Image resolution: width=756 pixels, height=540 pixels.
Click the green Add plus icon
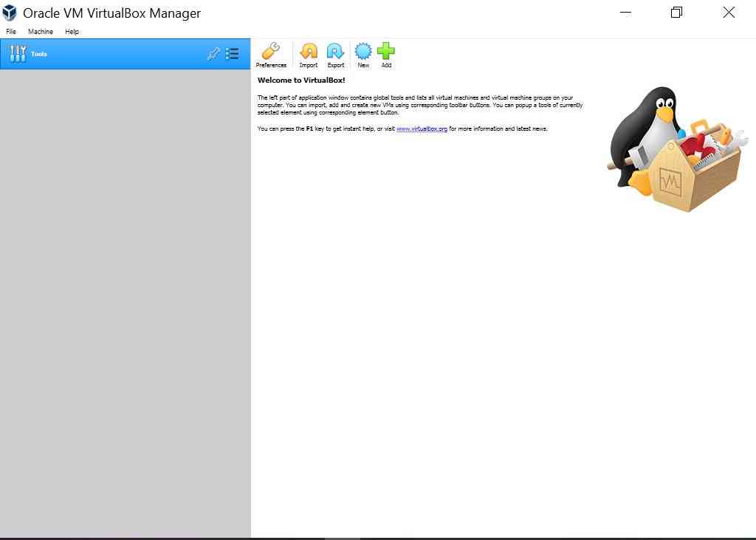(x=386, y=51)
